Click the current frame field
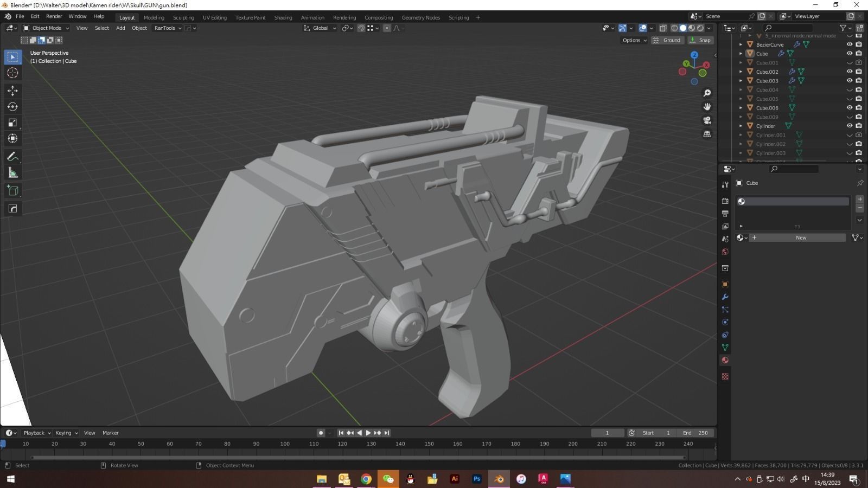The height and width of the screenshot is (488, 868). [x=607, y=433]
